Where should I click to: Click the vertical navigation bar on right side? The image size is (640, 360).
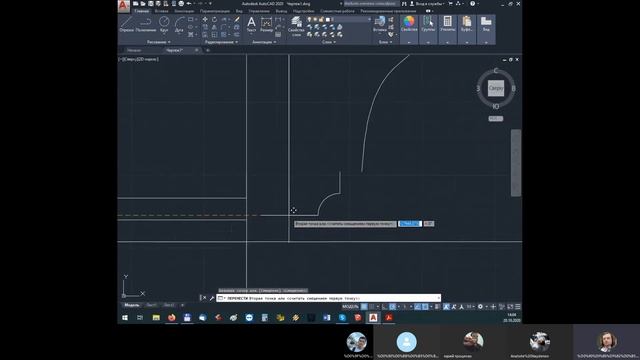[x=516, y=163]
